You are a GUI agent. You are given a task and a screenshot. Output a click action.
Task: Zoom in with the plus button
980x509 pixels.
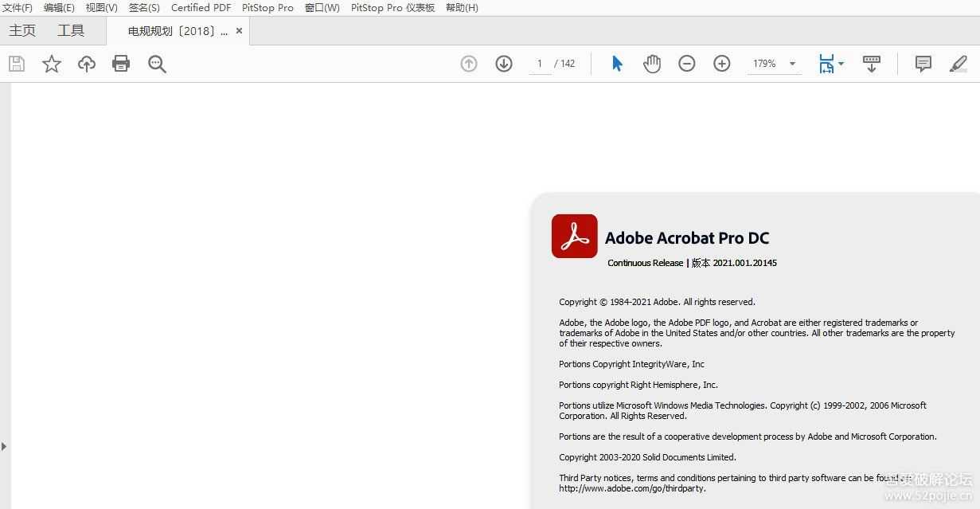pos(722,64)
